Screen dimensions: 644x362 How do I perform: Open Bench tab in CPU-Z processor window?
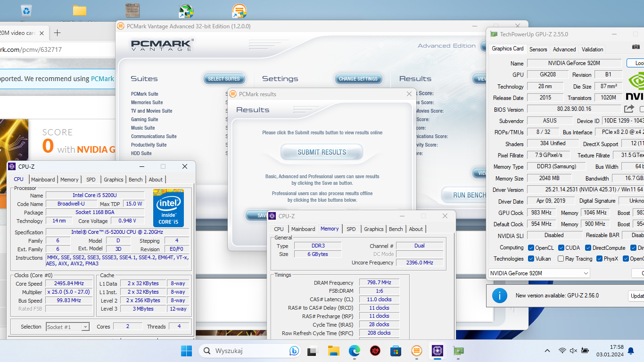(x=136, y=180)
